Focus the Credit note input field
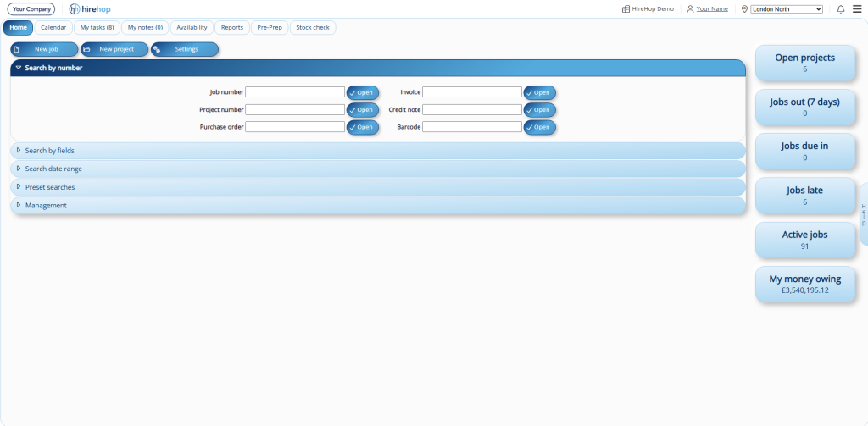Screen dimensions: 868x426 tap(472, 109)
